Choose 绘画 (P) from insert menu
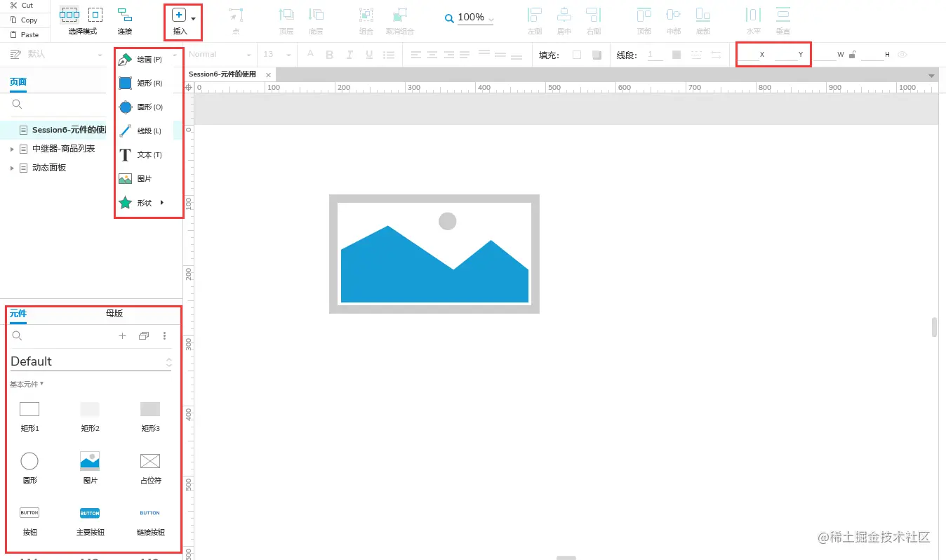Image resolution: width=946 pixels, height=560 pixels. (148, 60)
